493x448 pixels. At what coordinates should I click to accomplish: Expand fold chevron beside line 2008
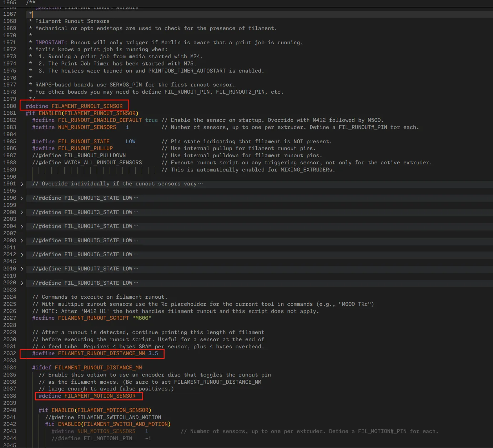22,241
